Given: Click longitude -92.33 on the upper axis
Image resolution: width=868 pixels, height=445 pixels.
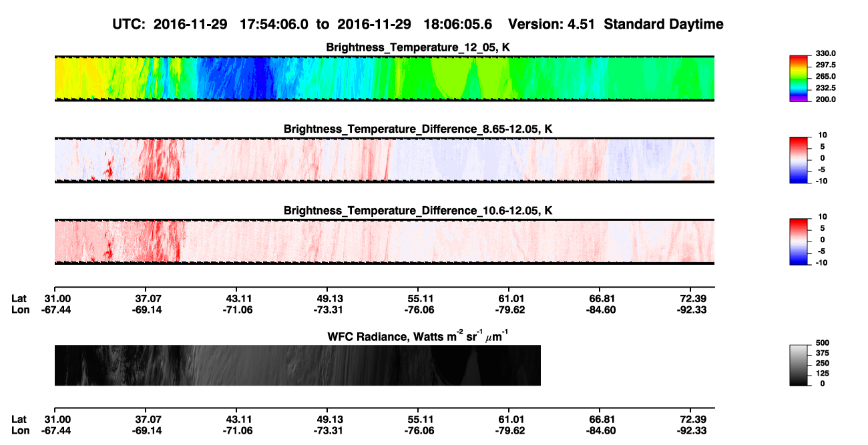Looking at the screenshot, I should [x=693, y=310].
